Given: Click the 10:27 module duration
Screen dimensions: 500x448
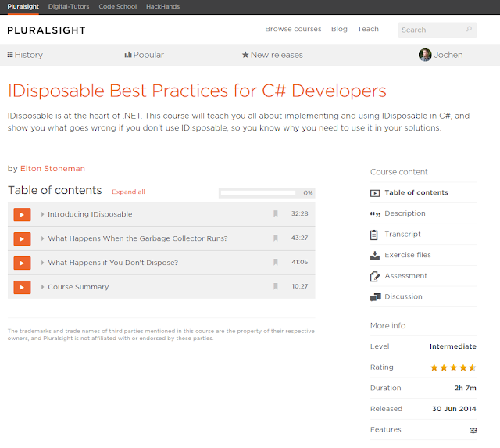Looking at the screenshot, I should pos(300,286).
